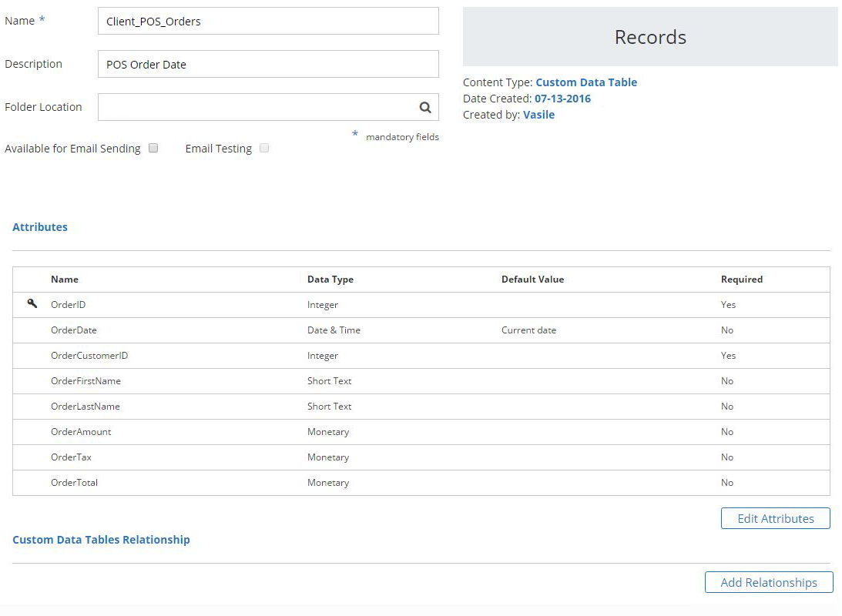Select the OrderTax attribute name
Image resolution: width=842 pixels, height=616 pixels.
click(x=71, y=457)
